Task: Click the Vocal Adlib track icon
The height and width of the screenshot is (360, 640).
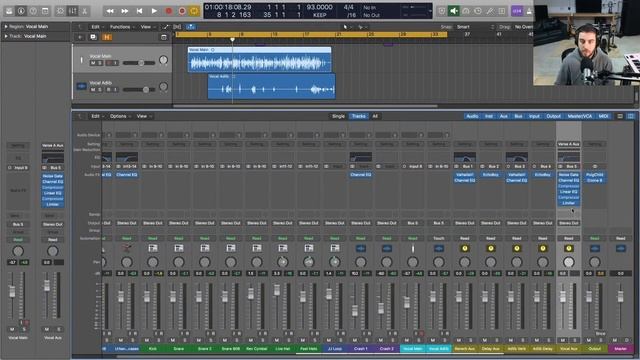Action: coord(81,86)
